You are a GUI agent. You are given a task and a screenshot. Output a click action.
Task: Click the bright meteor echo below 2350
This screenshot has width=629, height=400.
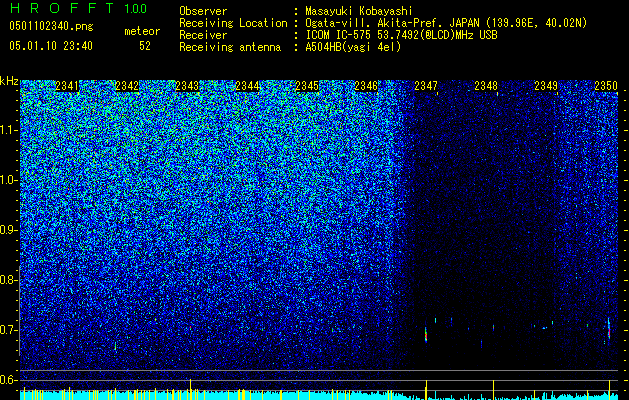(x=609, y=329)
